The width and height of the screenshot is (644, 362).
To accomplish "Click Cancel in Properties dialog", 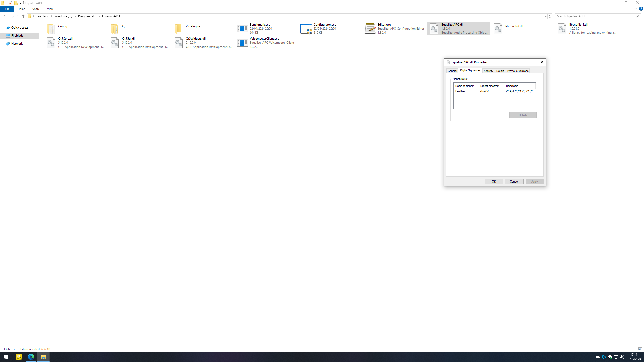I will 514,182.
